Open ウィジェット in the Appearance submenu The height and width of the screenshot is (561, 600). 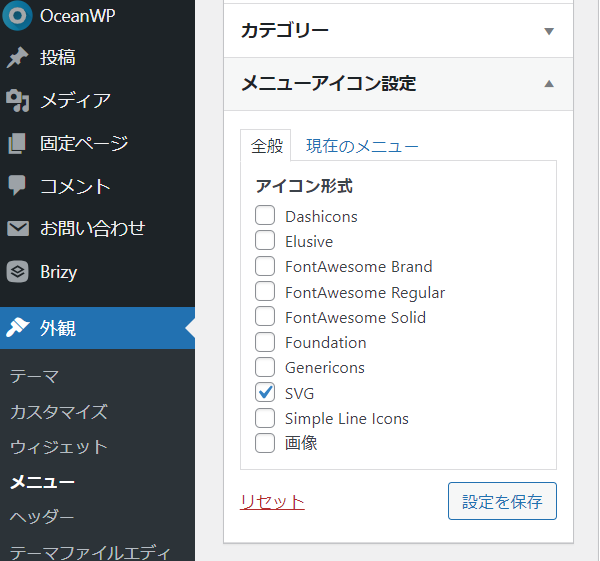(59, 447)
